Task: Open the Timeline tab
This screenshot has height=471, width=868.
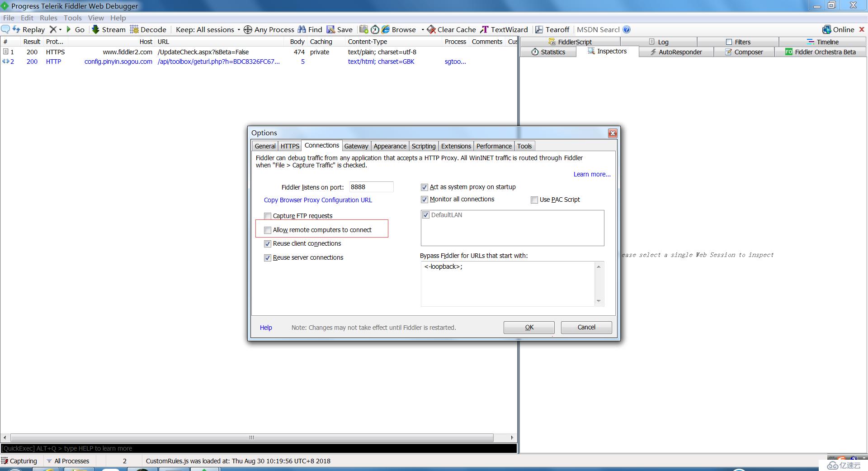Action: [x=823, y=42]
